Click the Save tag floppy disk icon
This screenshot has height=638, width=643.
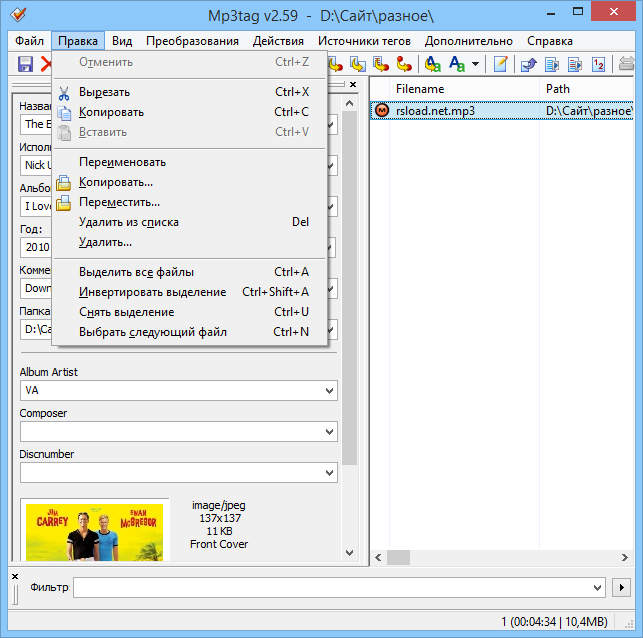(x=25, y=64)
